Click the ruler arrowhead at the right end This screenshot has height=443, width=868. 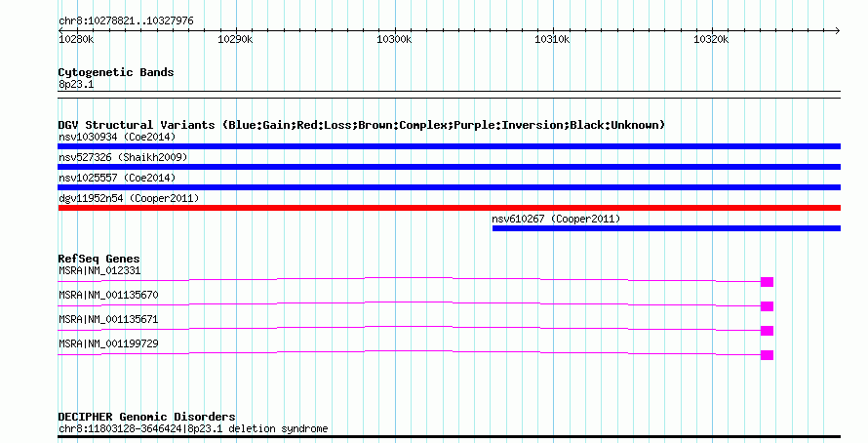click(838, 31)
